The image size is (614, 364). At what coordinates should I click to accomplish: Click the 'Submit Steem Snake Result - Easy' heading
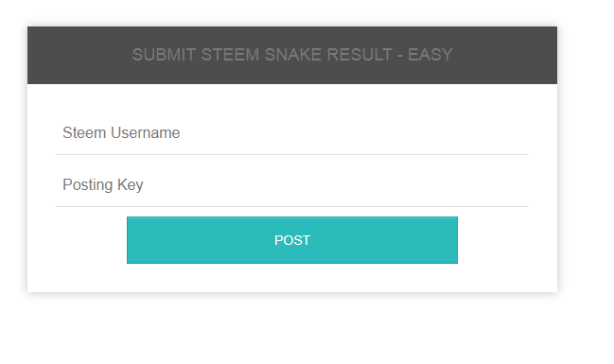click(292, 55)
